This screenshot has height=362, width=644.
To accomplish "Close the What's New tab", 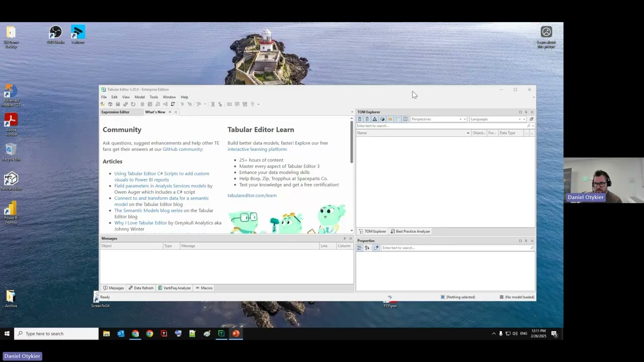I will click(176, 112).
